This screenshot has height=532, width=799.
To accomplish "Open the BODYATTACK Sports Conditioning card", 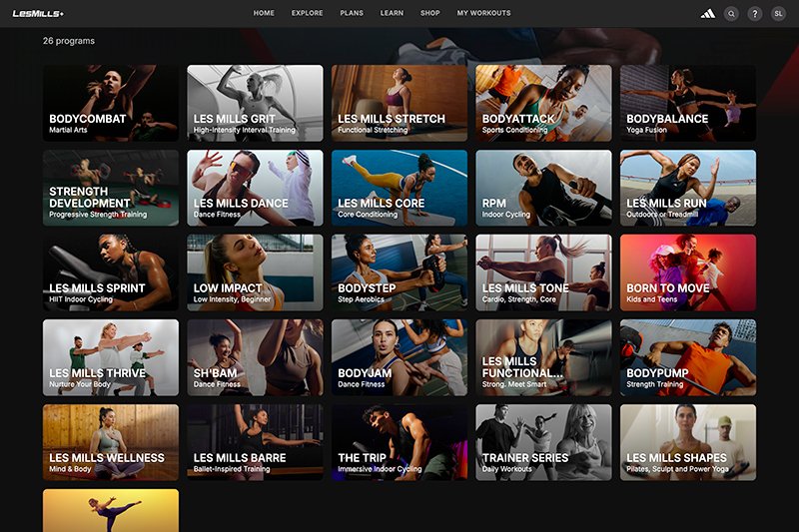I will tap(543, 103).
